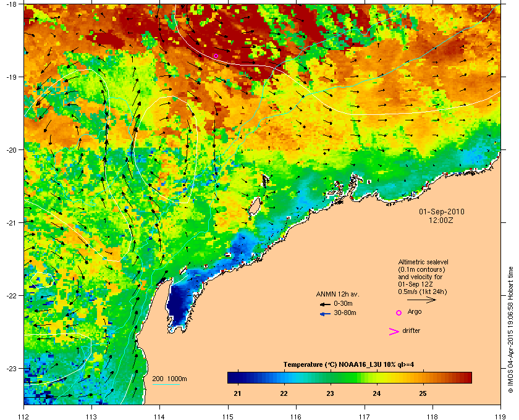Click the 'ANMN 12h av.' legend heading
The width and height of the screenshot is (519, 420).
337,294
